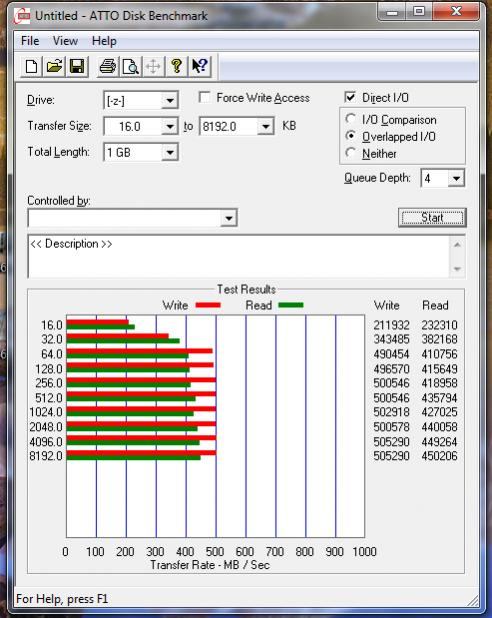492x618 pixels.
Task: Open Print Preview from the toolbar
Action: click(130, 66)
